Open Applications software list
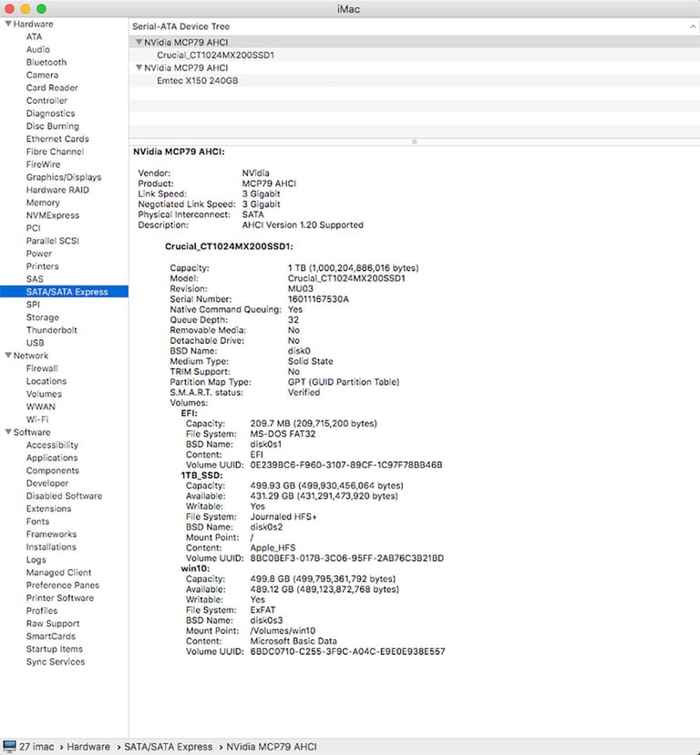The image size is (700, 755). pyautogui.click(x=52, y=458)
